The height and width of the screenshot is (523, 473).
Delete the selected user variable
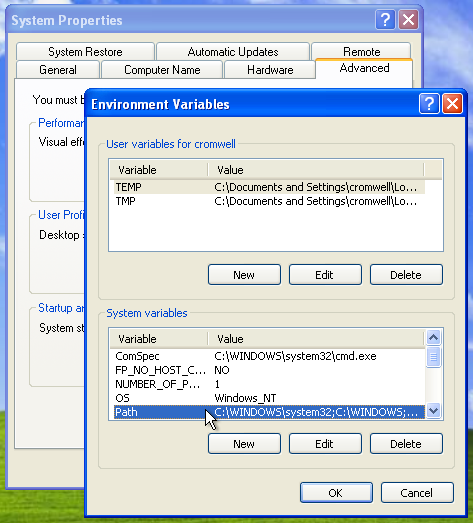pyautogui.click(x=406, y=275)
